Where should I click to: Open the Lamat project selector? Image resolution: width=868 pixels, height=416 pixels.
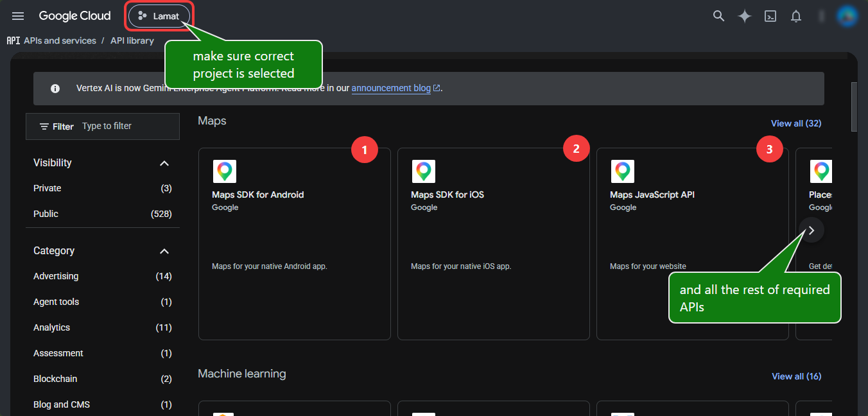(x=159, y=16)
